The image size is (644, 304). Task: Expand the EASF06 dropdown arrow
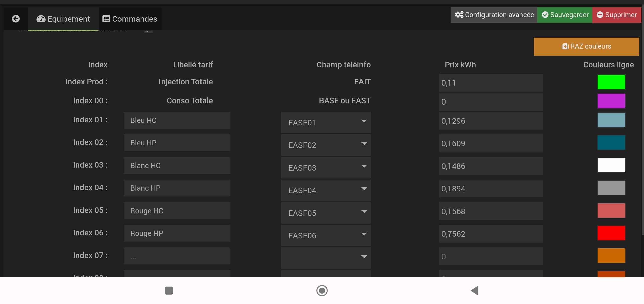tap(364, 234)
